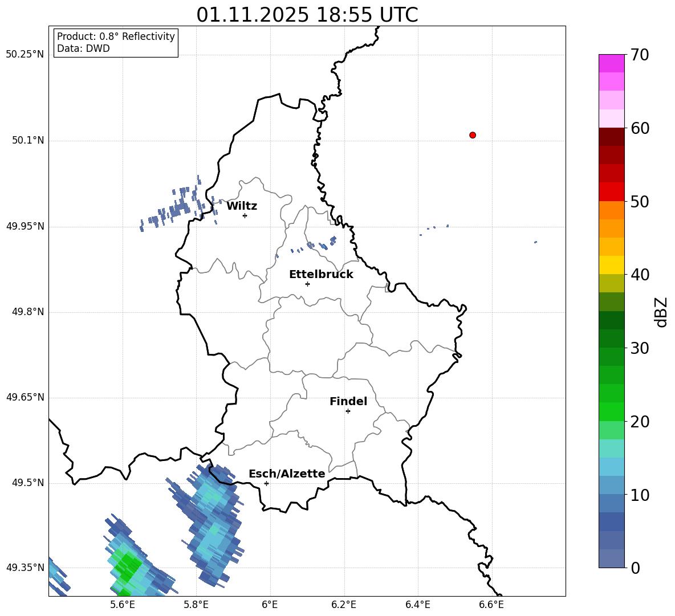Click the 49.35°N latitude label
The height and width of the screenshot is (616, 675).
click(x=25, y=568)
